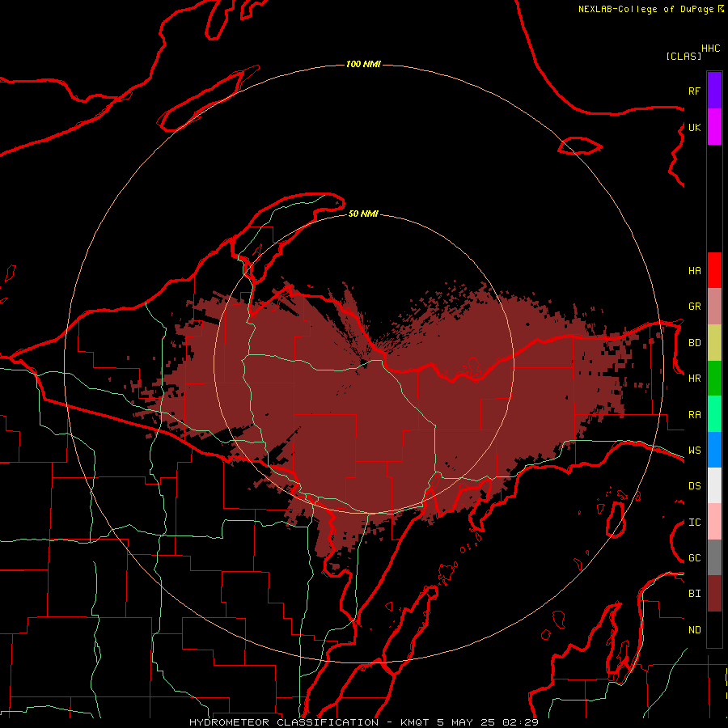728x728 pixels.
Task: Click the "5 MAY 25" date text
Action: [x=466, y=722]
